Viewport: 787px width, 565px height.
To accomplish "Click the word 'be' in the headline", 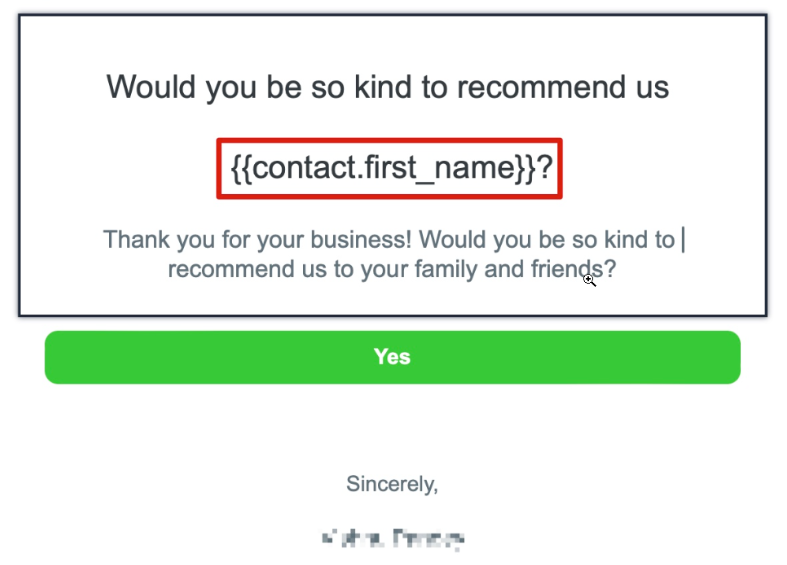I will [279, 87].
